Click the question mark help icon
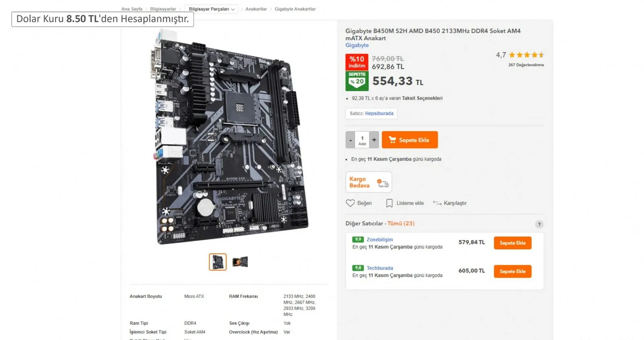 pos(539,224)
